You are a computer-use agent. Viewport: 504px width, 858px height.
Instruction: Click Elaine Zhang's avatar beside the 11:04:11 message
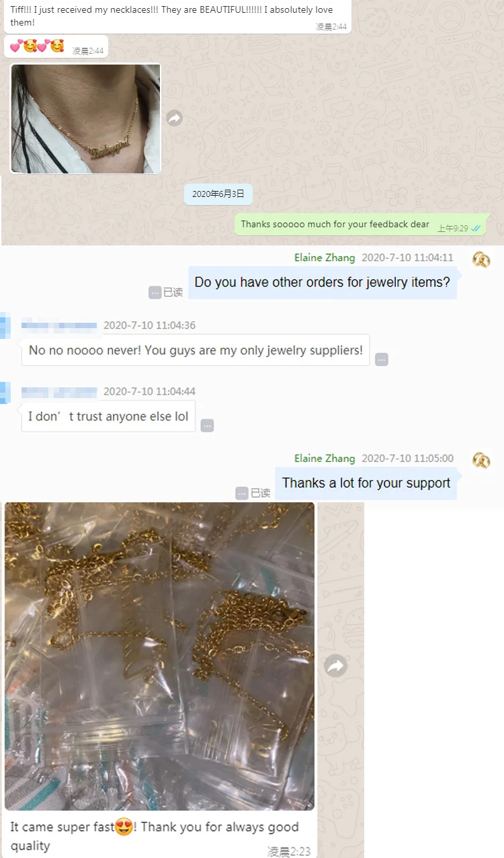pyautogui.click(x=481, y=260)
